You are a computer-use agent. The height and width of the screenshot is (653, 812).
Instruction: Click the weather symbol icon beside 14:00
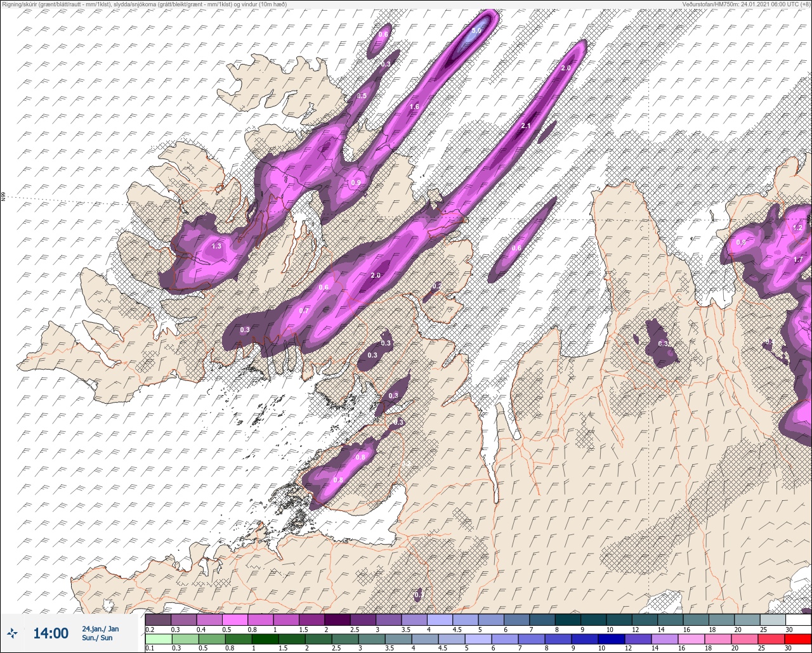[13, 633]
